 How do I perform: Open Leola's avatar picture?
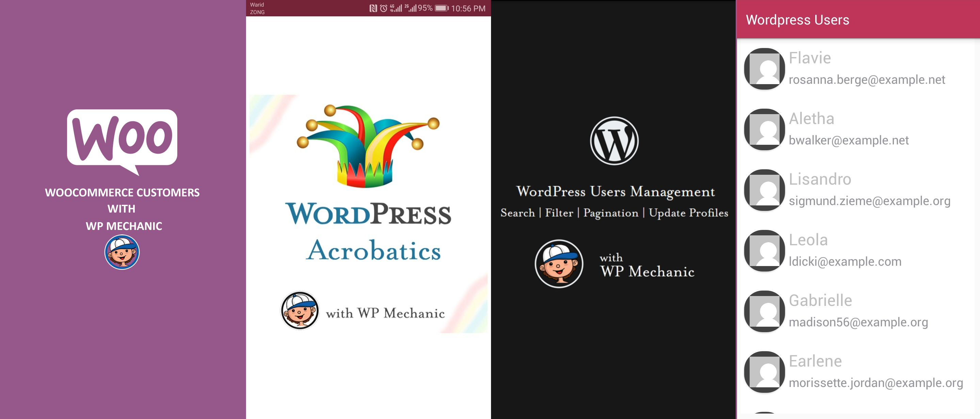pos(764,251)
